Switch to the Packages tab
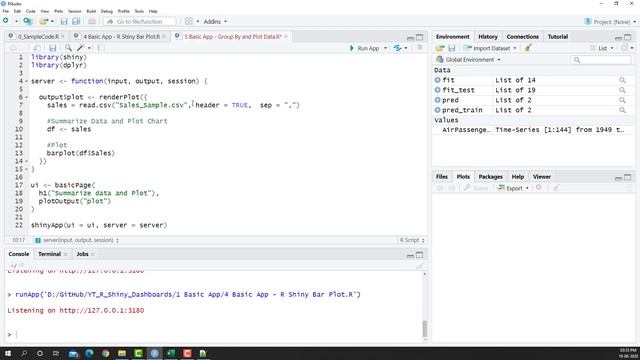 coord(490,177)
